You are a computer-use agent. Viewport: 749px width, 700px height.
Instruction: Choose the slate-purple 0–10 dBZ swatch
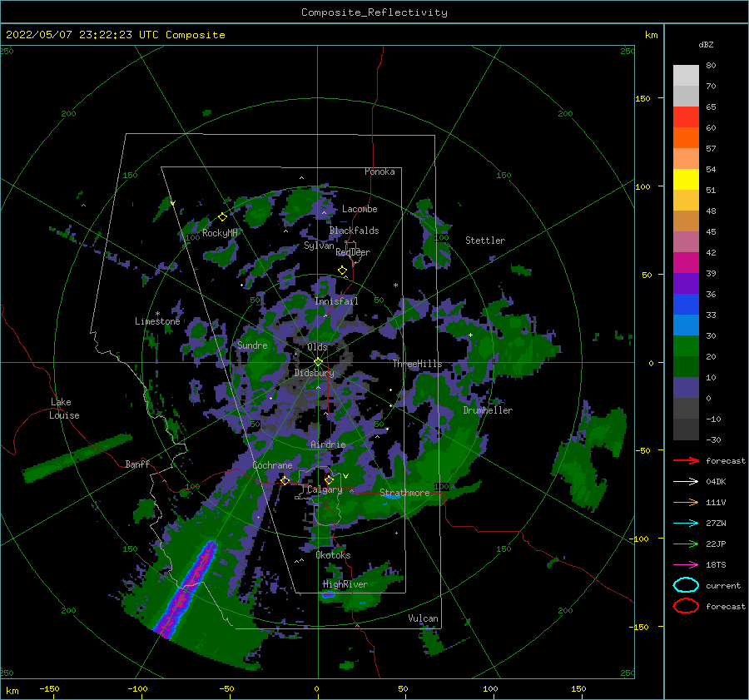(x=686, y=388)
